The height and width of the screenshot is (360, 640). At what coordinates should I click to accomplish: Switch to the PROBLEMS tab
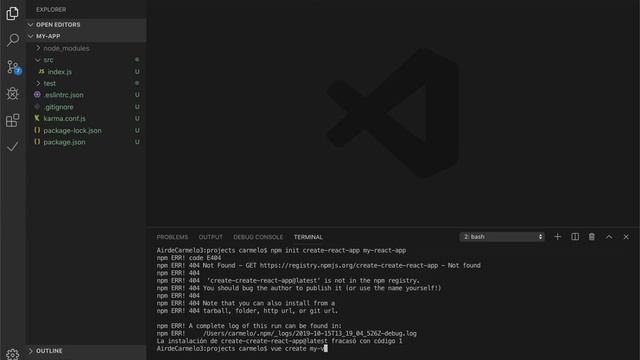tap(172, 237)
